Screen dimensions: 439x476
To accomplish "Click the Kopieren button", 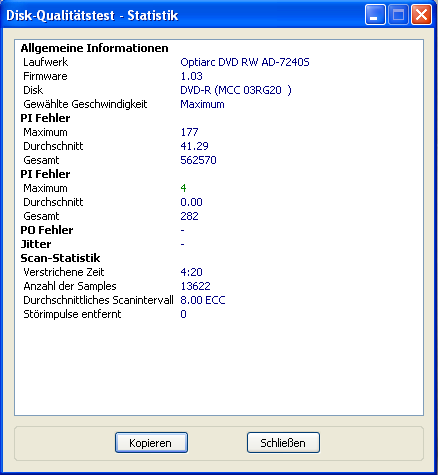I will (151, 443).
